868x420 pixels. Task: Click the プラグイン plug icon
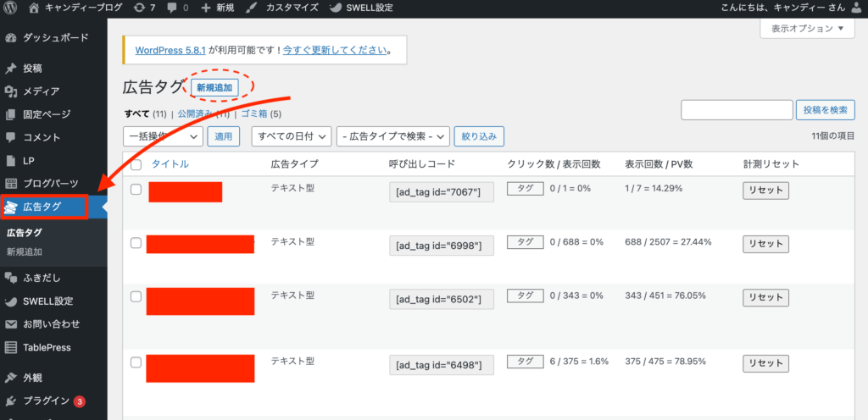pos(11,401)
